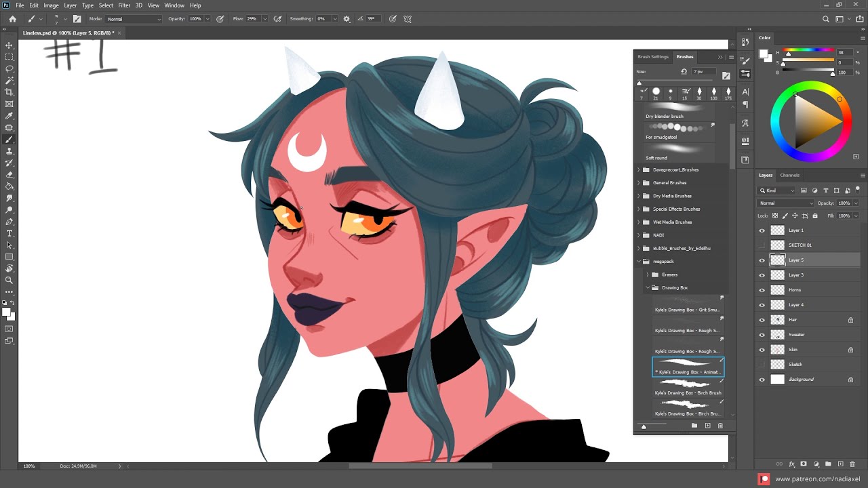This screenshot has width=868, height=488.
Task: Select the Crop tool
Action: pyautogui.click(x=9, y=92)
